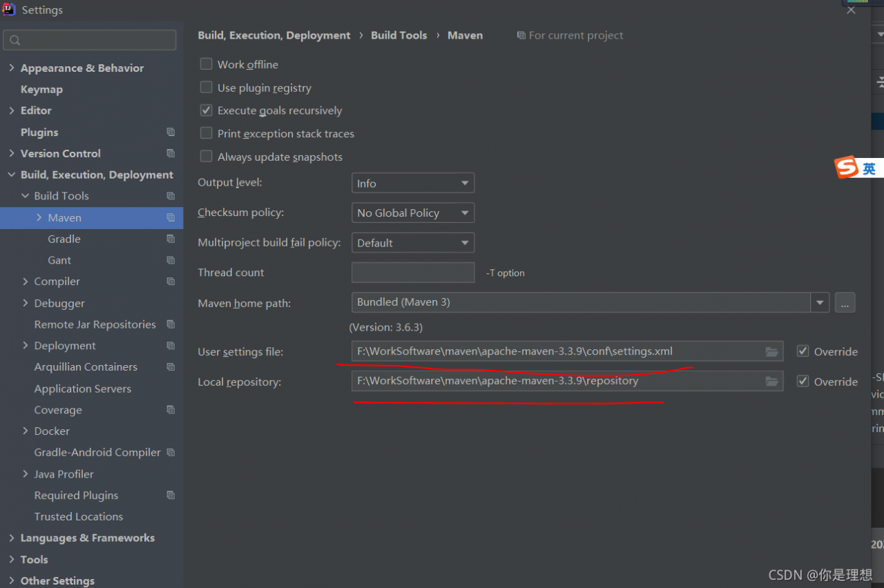Image resolution: width=884 pixels, height=588 pixels.
Task: Click the project-level icon beside Required Plugins
Action: [x=171, y=496]
